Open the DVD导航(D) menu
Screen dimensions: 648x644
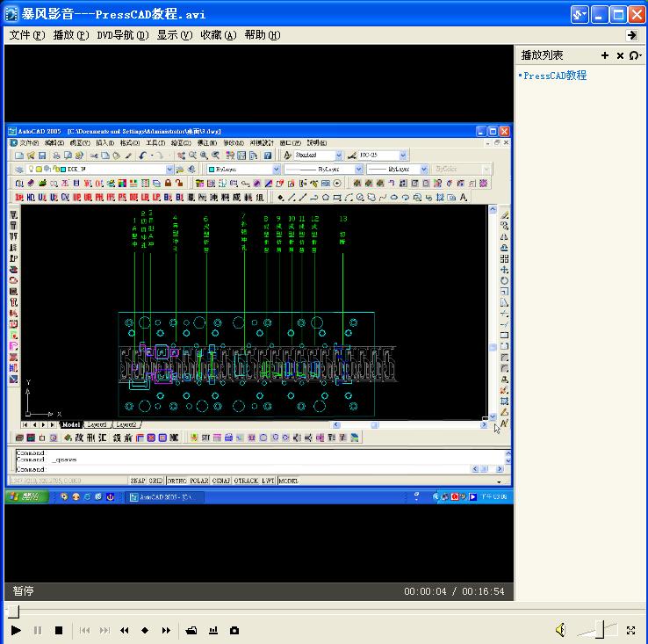[123, 35]
